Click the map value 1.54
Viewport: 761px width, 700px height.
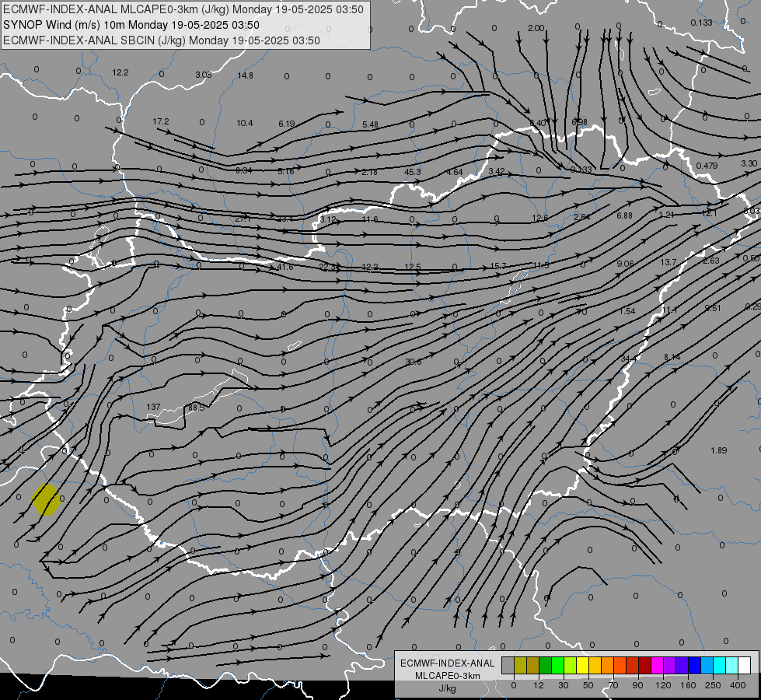(x=627, y=311)
